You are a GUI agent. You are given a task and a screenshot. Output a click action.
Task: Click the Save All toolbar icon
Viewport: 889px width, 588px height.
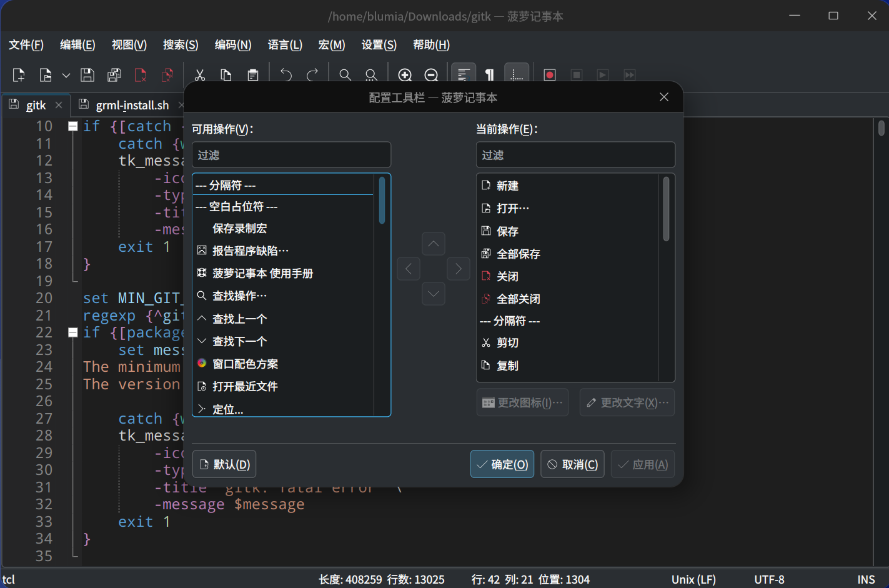tap(114, 75)
